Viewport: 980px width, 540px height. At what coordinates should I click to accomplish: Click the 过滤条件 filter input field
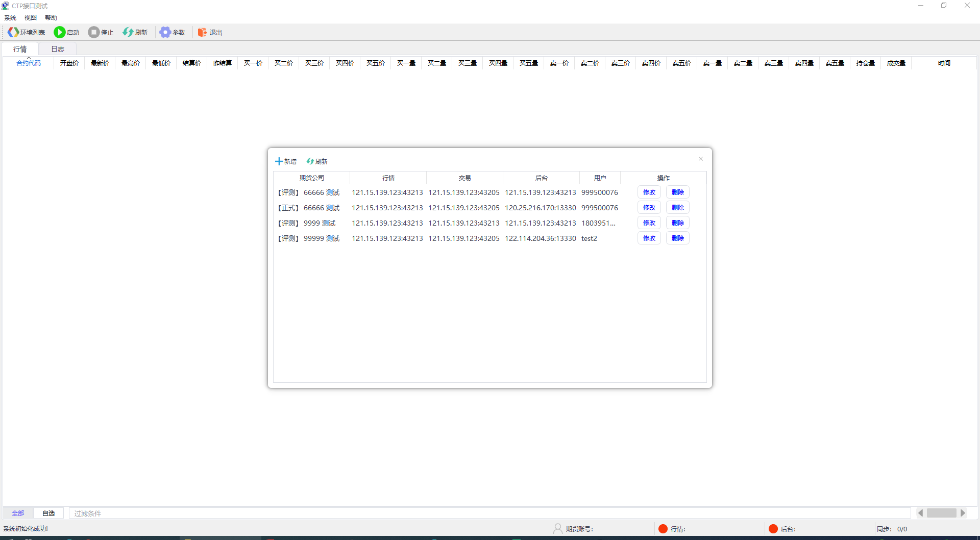pyautogui.click(x=490, y=513)
